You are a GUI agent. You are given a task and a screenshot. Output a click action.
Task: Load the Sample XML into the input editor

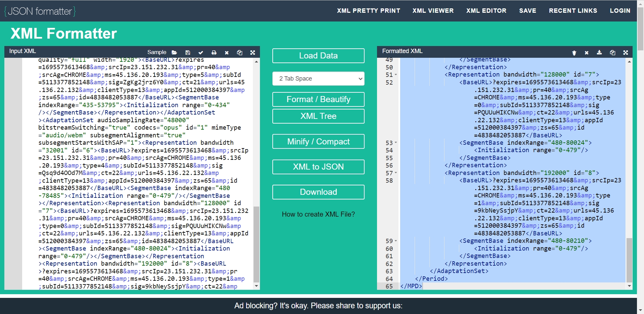157,52
